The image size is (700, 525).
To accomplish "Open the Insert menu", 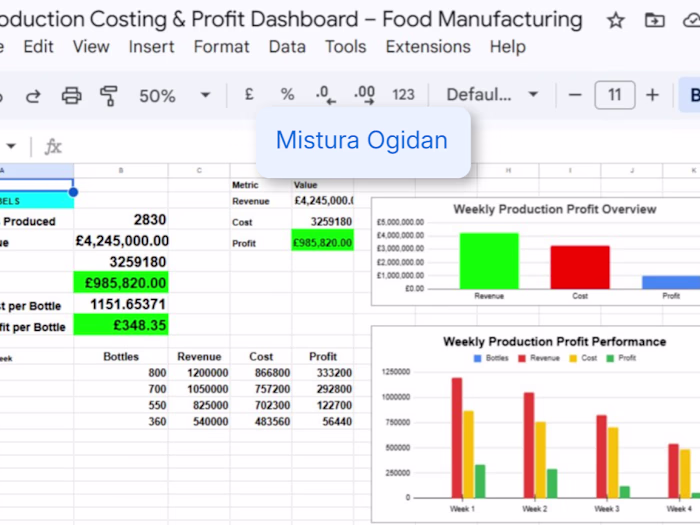I will point(151,46).
